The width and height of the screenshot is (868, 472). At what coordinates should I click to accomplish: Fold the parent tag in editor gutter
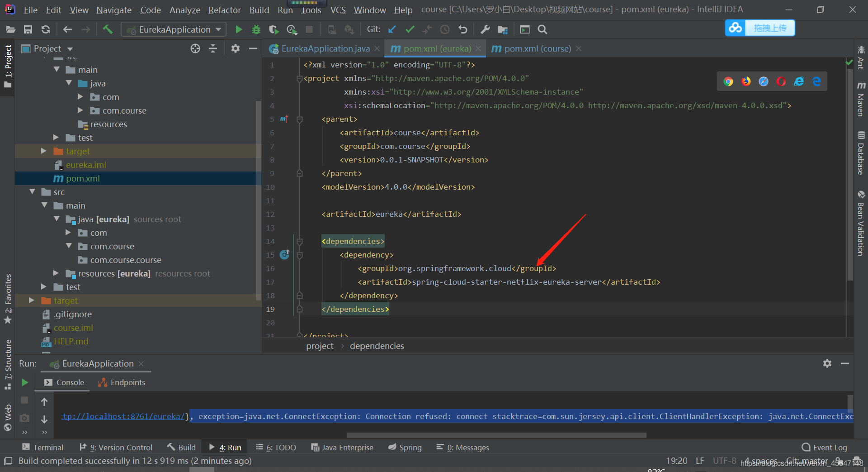[x=299, y=119]
